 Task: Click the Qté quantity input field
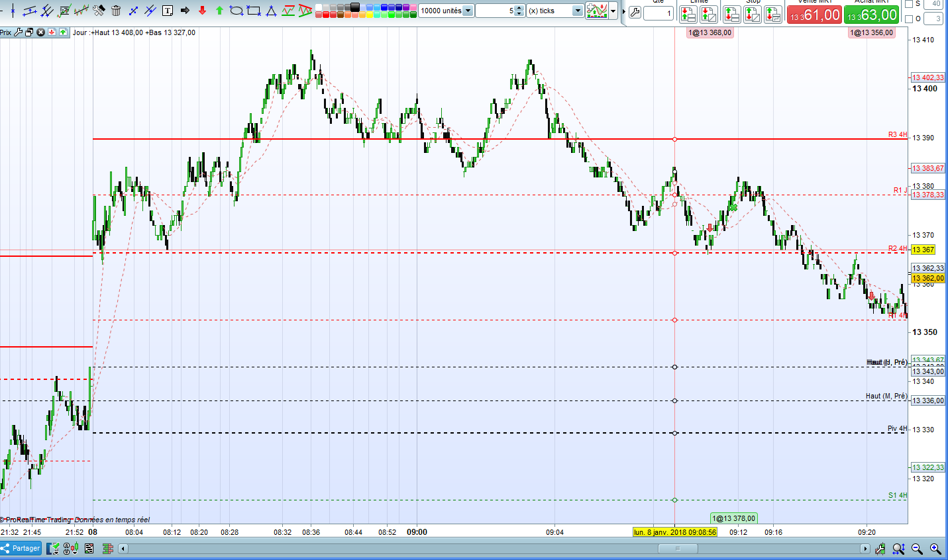tap(658, 13)
